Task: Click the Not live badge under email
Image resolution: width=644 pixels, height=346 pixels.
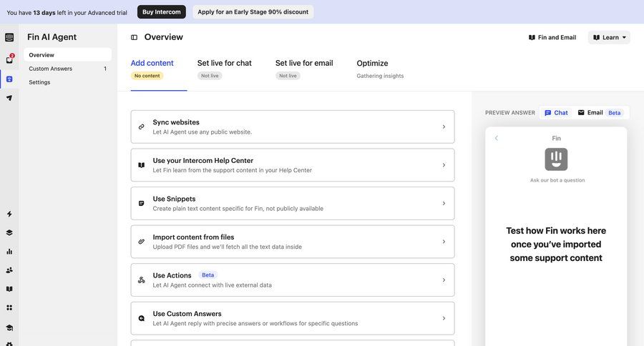Action: click(288, 76)
